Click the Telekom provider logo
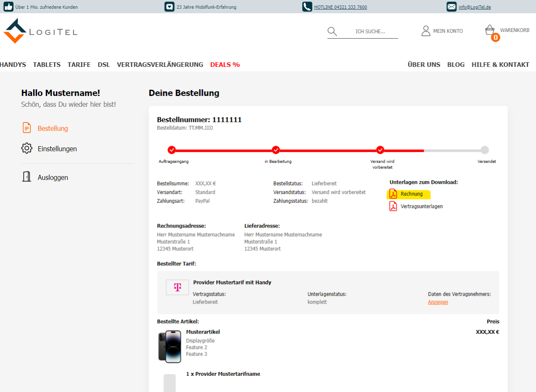536x392 pixels. pyautogui.click(x=177, y=287)
